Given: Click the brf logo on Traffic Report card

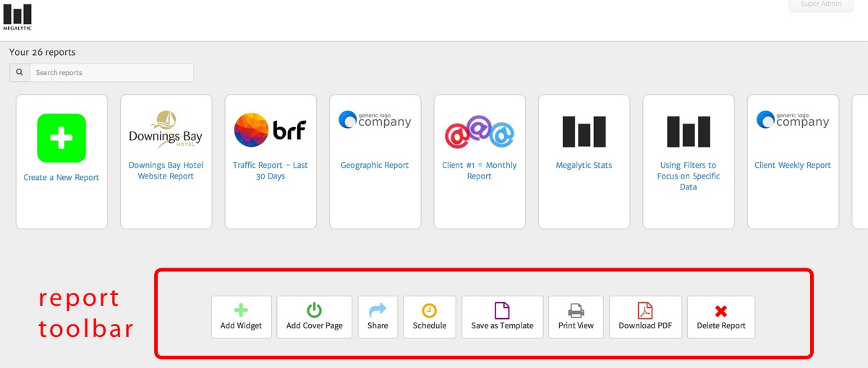Looking at the screenshot, I should tap(271, 130).
